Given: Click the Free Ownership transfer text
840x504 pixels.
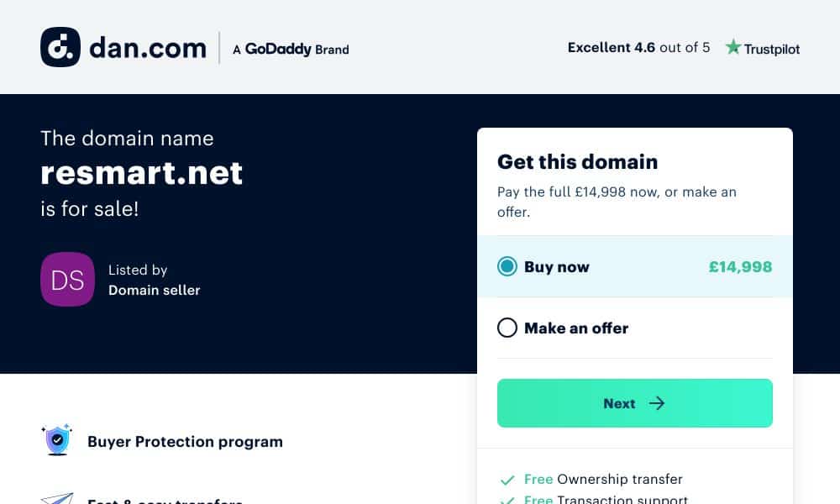Looking at the screenshot, I should pos(603,479).
